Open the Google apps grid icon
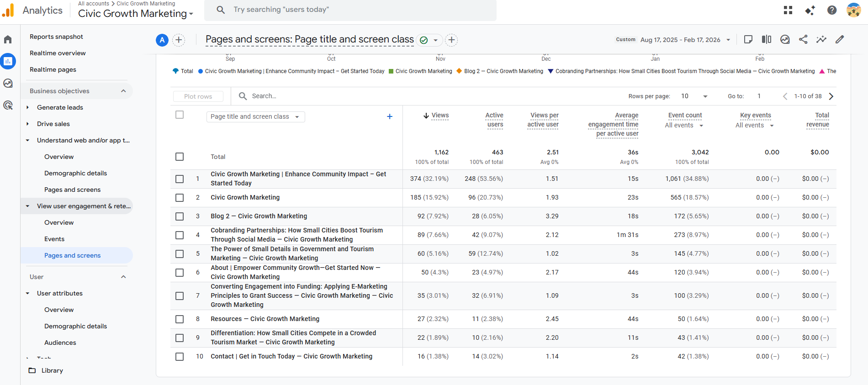This screenshot has height=385, width=868. click(788, 10)
